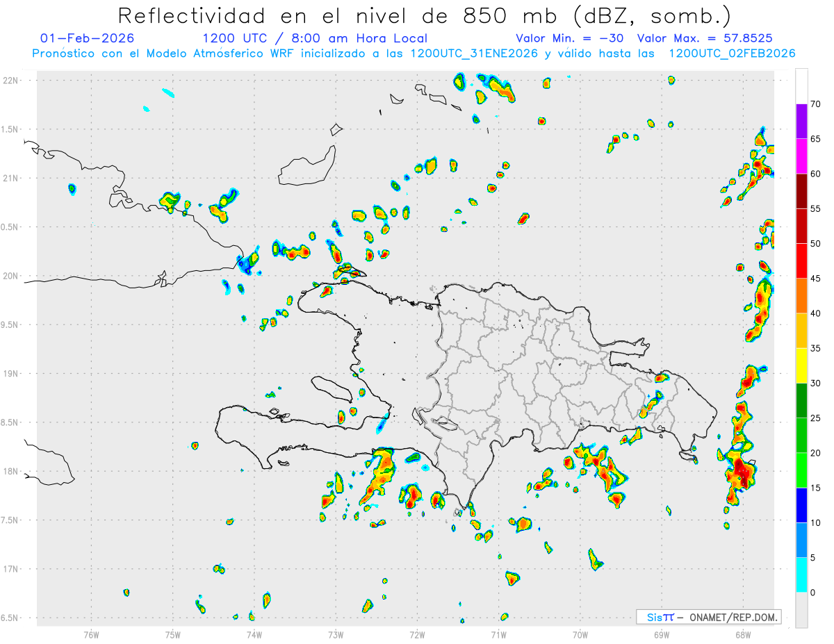Click the colorbar label "25"
This screenshot has height=644, width=834.
[x=816, y=418]
